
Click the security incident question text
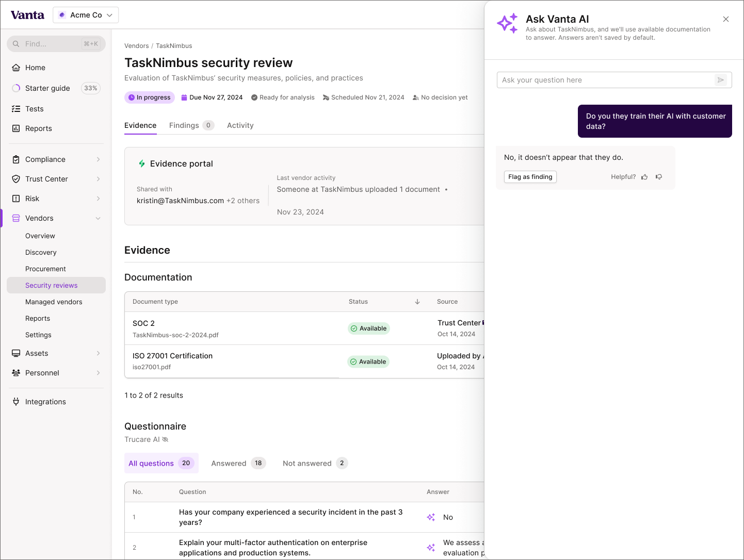[290, 517]
